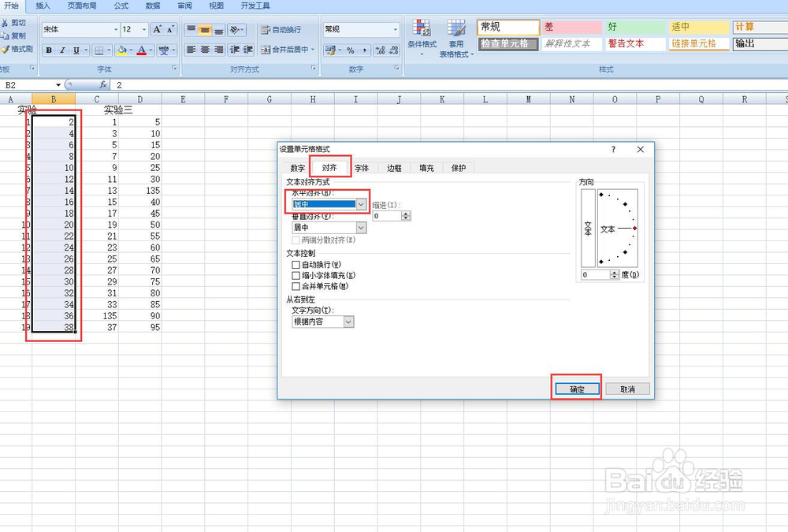Image resolution: width=788 pixels, height=532 pixels.
Task: Click 取消 to cancel dialog
Action: coord(628,389)
